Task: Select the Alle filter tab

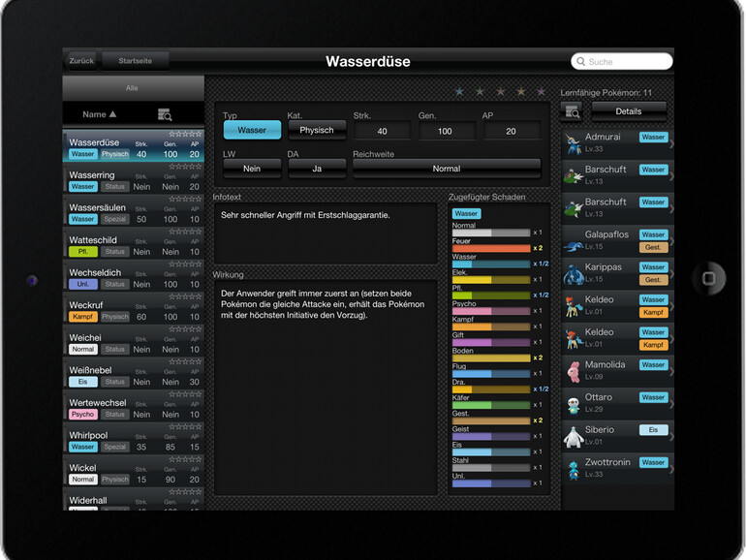Action: 134,88
